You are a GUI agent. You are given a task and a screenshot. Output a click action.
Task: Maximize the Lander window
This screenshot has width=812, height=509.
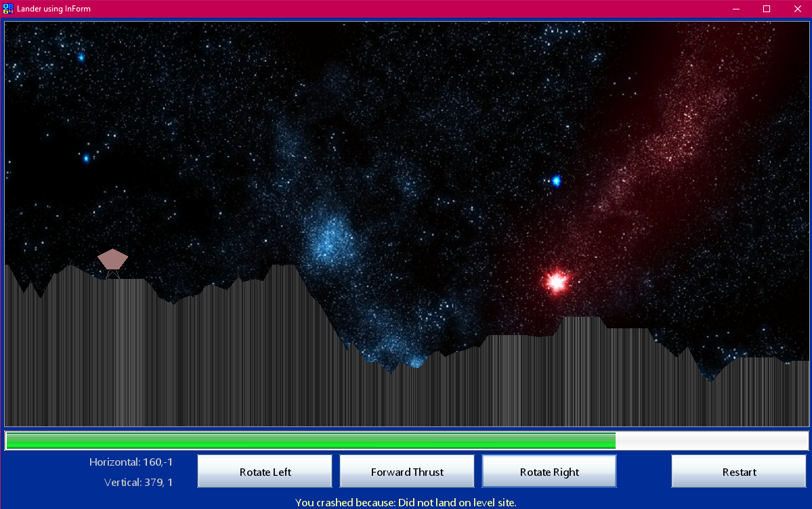[x=767, y=9]
